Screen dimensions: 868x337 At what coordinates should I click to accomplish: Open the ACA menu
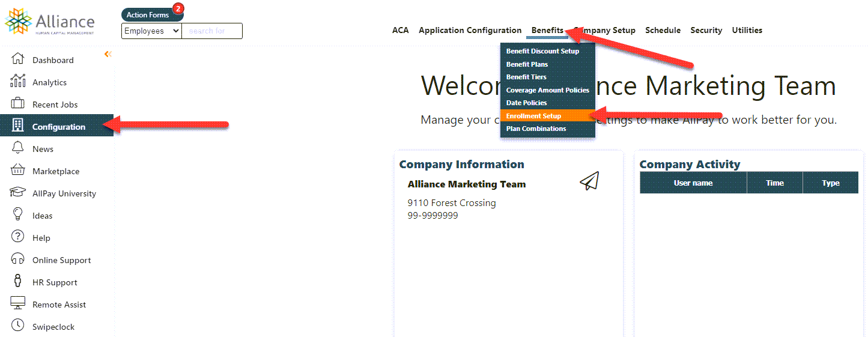click(x=401, y=30)
